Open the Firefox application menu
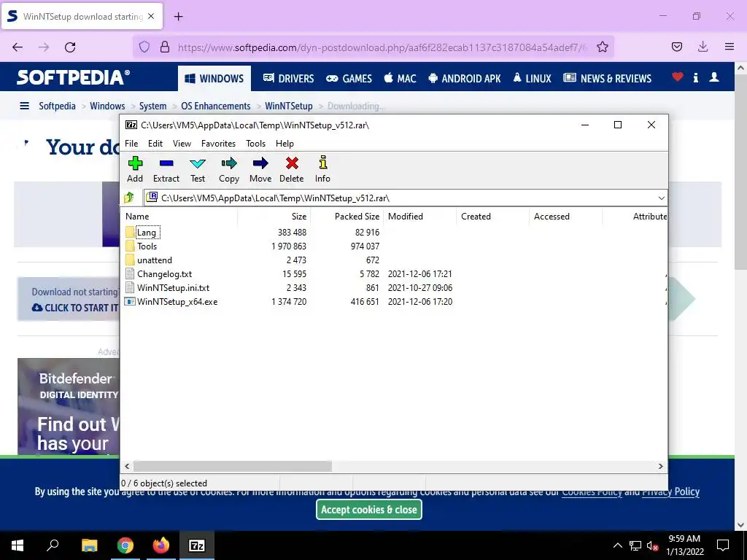Image resolution: width=747 pixels, height=560 pixels. click(x=729, y=47)
